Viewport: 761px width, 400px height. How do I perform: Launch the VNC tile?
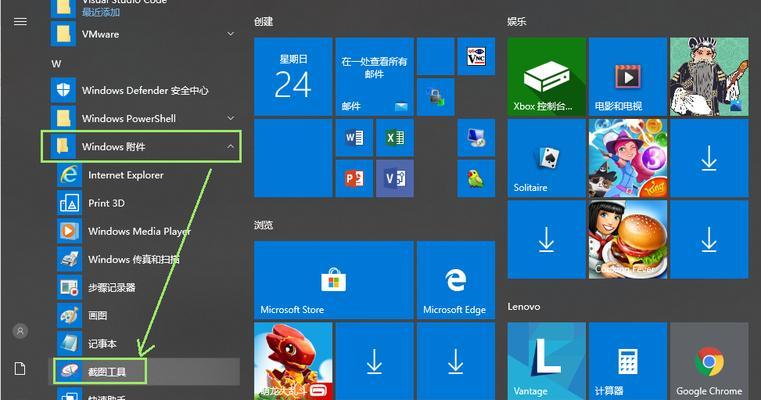click(476, 56)
